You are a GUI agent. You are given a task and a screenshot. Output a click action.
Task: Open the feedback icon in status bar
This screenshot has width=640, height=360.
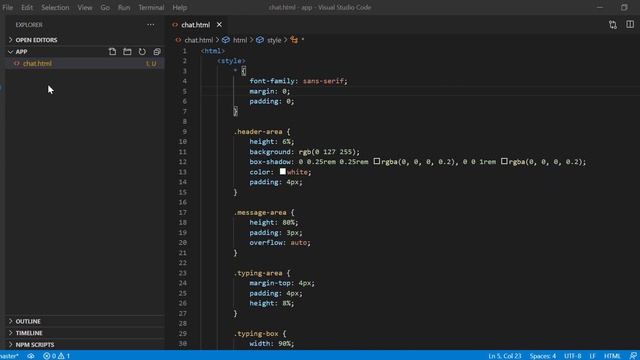633,356
